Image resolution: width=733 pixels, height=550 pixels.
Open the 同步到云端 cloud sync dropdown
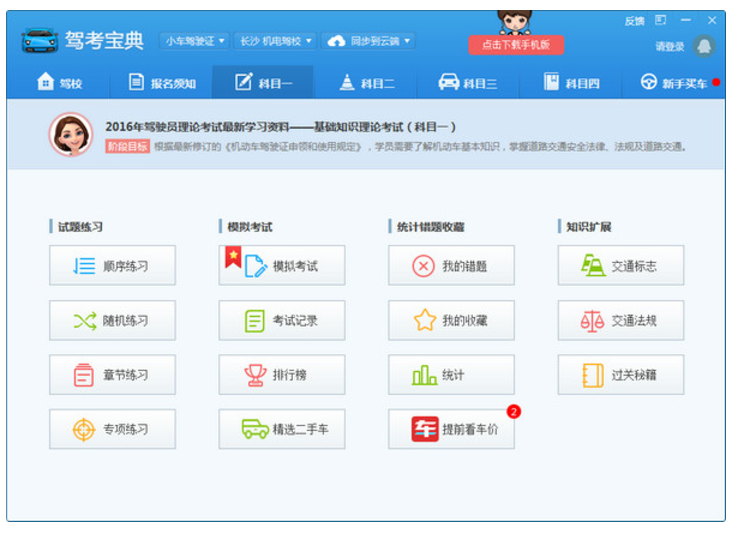369,41
